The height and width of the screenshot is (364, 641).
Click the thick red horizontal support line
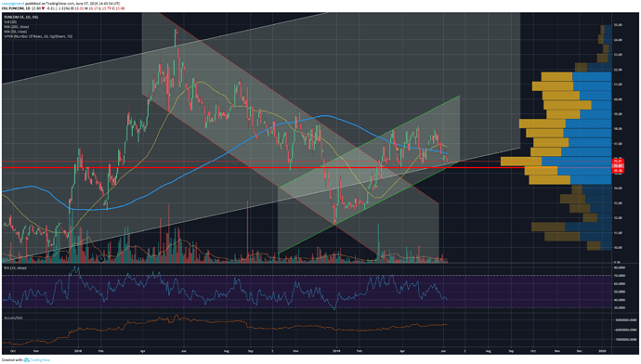[262, 168]
